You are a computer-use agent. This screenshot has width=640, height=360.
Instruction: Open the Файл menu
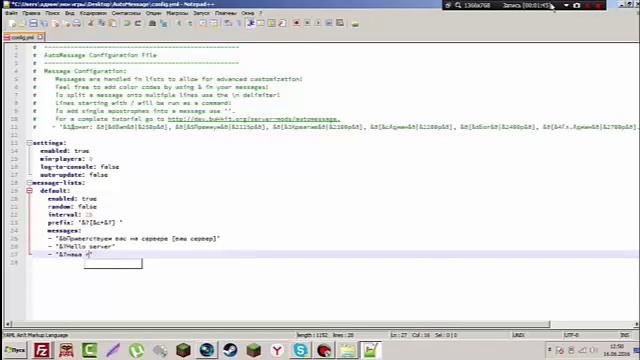tap(11, 13)
